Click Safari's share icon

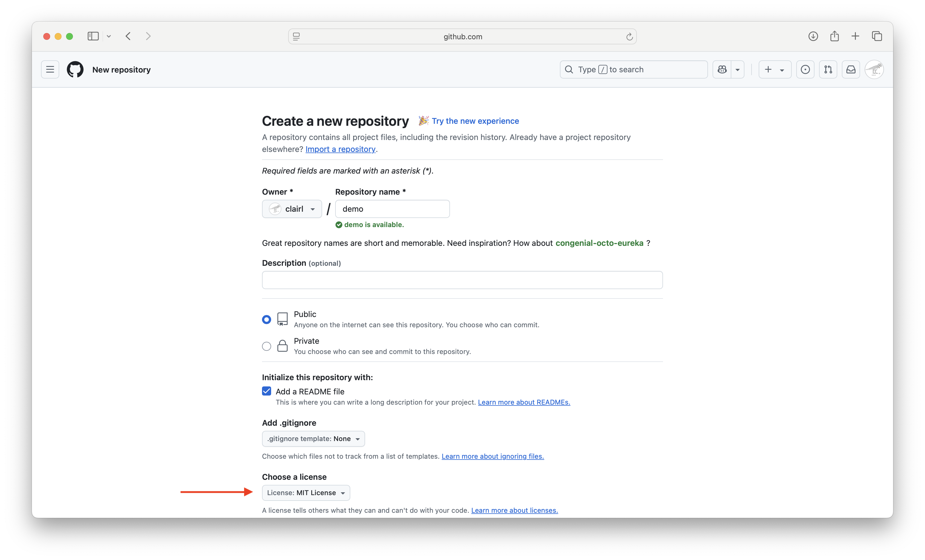click(x=834, y=36)
